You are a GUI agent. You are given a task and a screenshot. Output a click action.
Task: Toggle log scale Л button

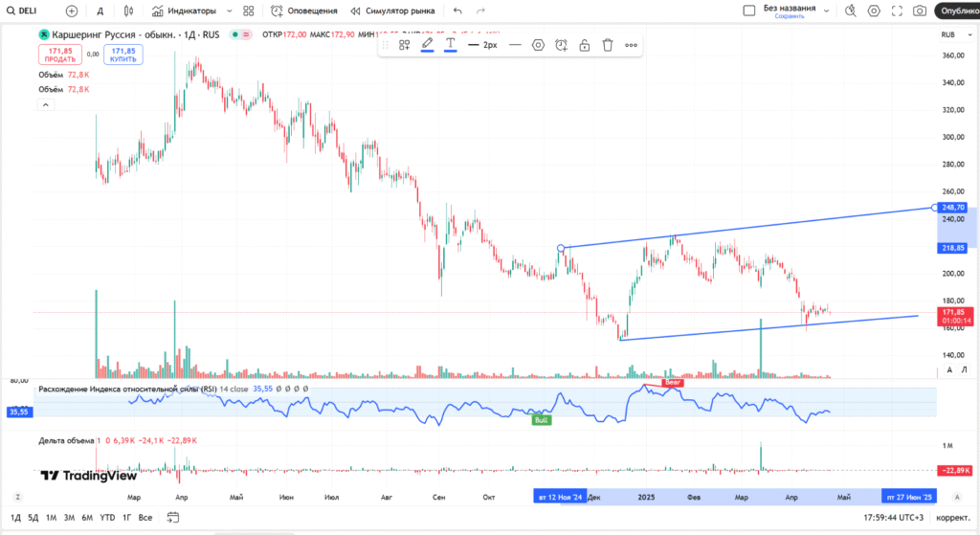click(x=965, y=370)
